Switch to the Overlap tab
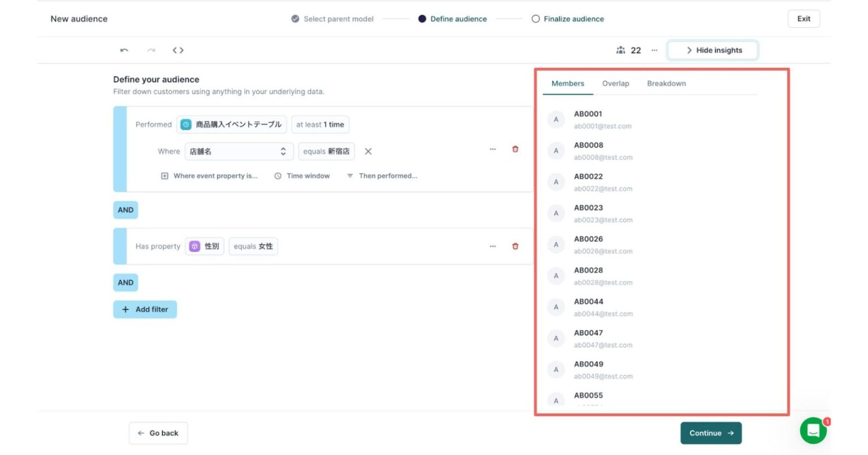Viewport: 868px width, 455px height. (x=615, y=83)
